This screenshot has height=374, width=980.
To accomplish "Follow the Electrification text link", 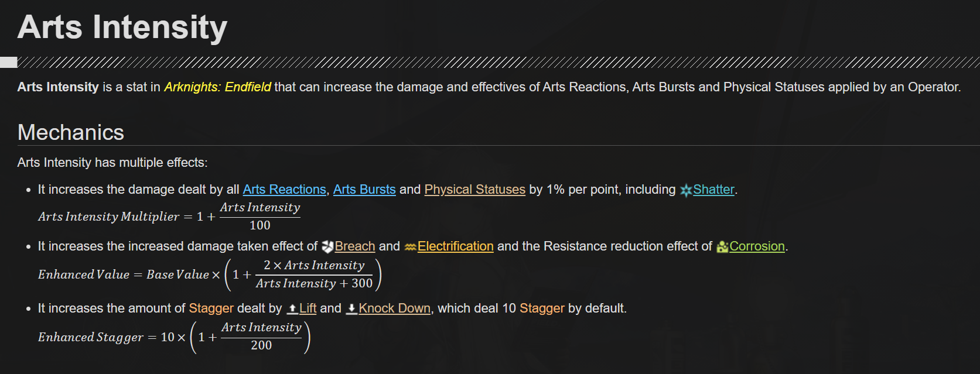I will pos(455,246).
